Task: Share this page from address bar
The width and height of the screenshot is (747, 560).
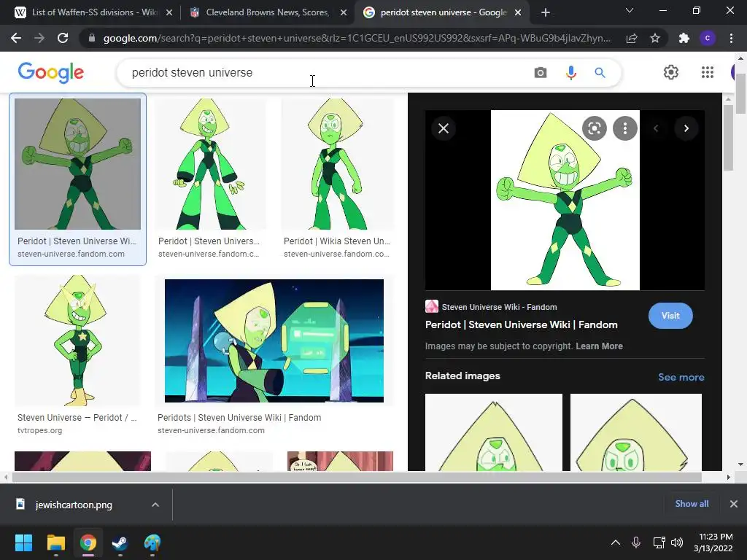Action: click(x=632, y=38)
